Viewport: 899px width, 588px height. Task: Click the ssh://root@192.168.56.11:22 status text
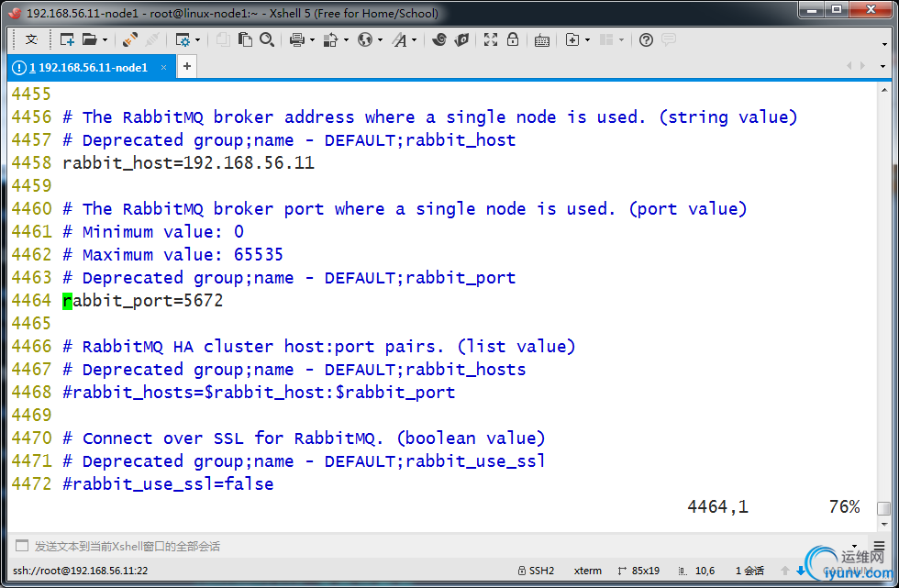tap(81, 571)
